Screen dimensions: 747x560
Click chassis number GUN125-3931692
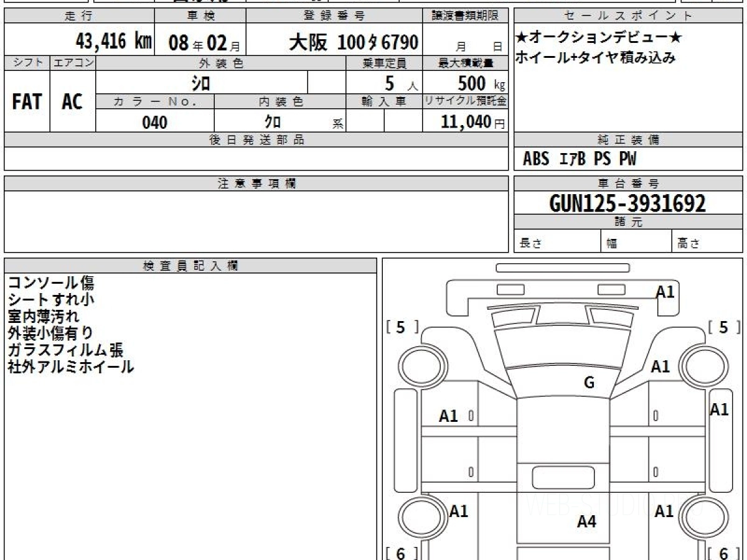[627, 203]
